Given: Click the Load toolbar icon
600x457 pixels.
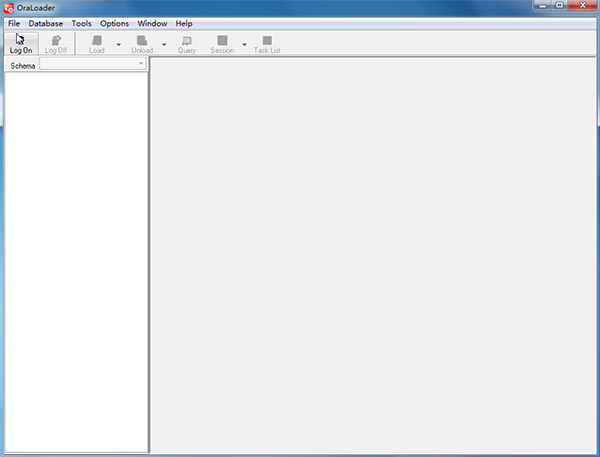Looking at the screenshot, I should [x=96, y=44].
